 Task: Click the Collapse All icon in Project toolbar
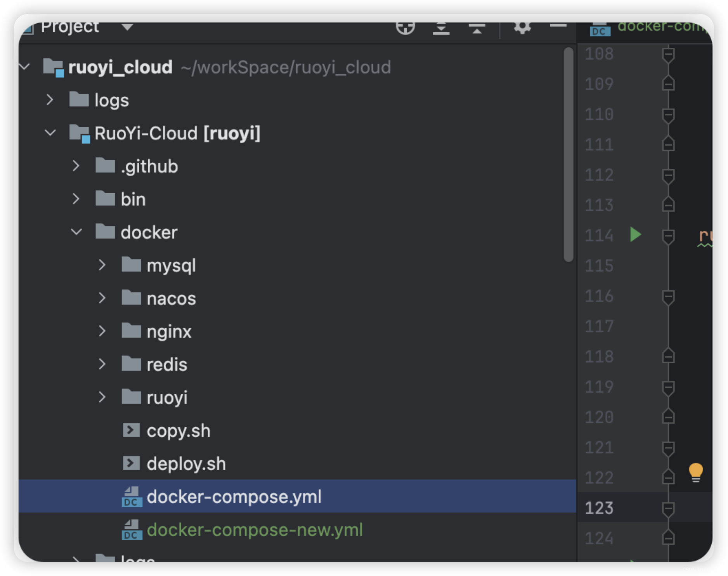(x=477, y=28)
